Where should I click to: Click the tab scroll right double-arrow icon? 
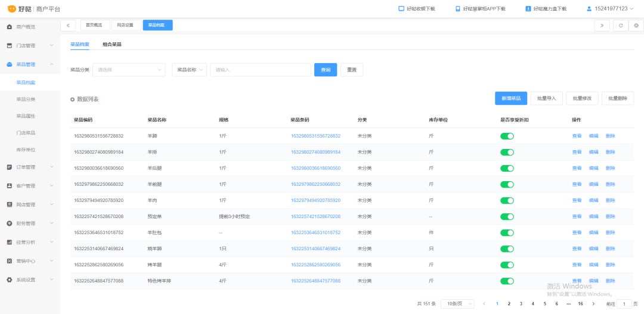coord(602,26)
